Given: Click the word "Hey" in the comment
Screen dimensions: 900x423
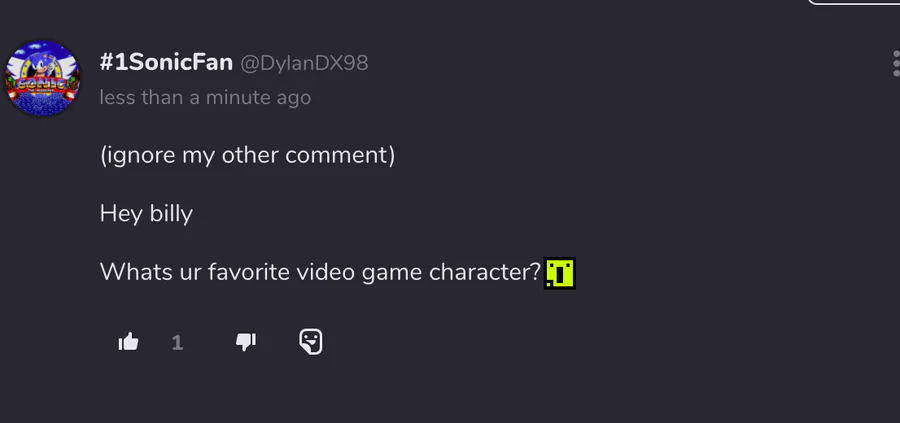Looking at the screenshot, I should tap(119, 213).
